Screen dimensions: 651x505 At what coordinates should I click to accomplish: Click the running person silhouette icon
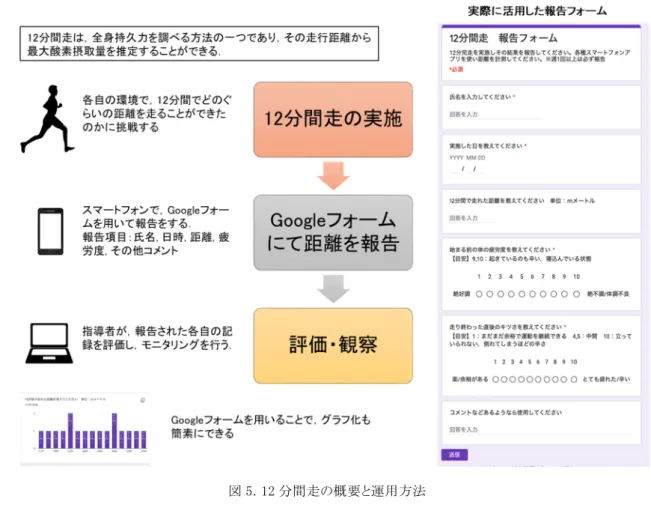[x=47, y=119]
